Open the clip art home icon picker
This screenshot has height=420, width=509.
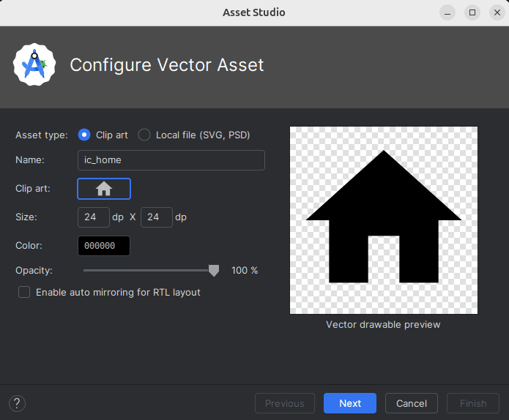pos(104,189)
